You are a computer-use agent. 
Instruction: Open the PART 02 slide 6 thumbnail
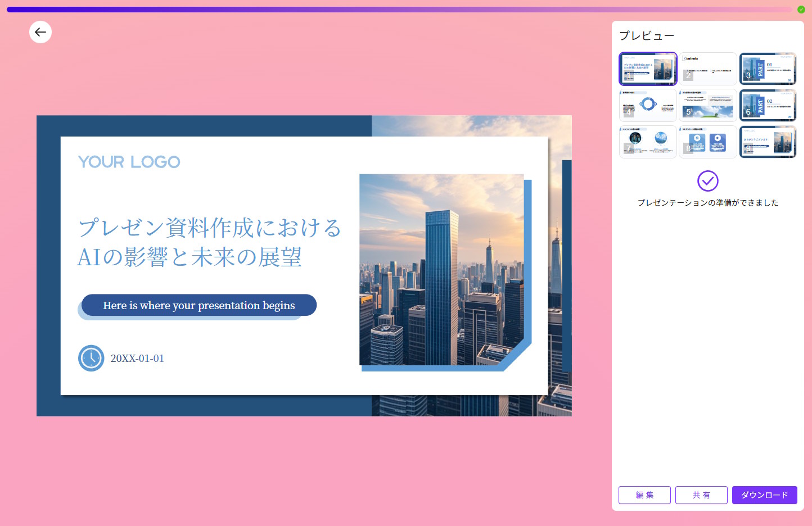[x=768, y=105]
